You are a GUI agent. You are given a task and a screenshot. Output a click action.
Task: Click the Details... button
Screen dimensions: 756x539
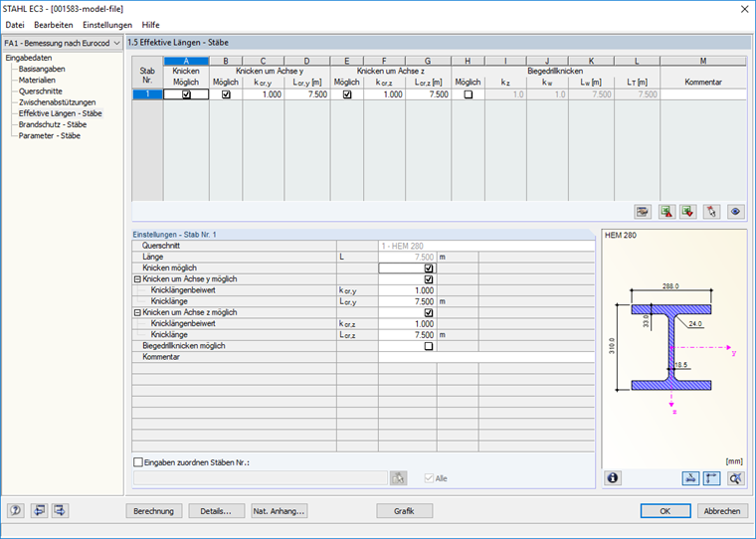coord(216,511)
